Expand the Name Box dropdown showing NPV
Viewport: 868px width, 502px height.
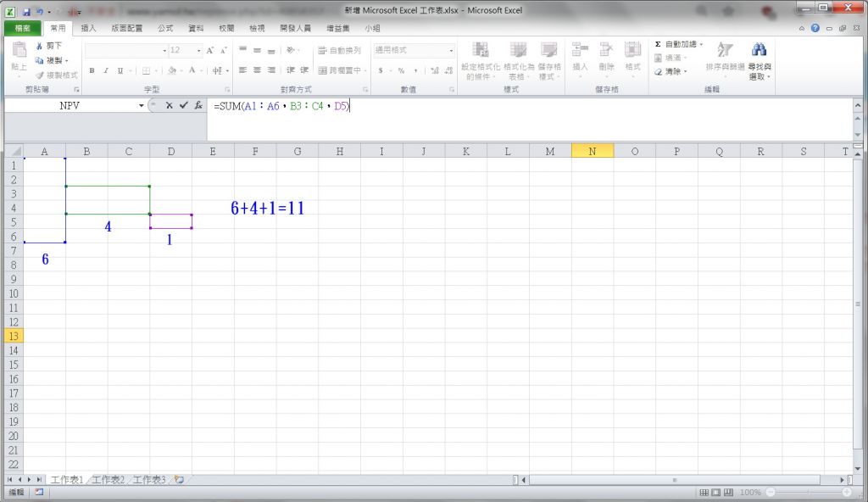(142, 106)
